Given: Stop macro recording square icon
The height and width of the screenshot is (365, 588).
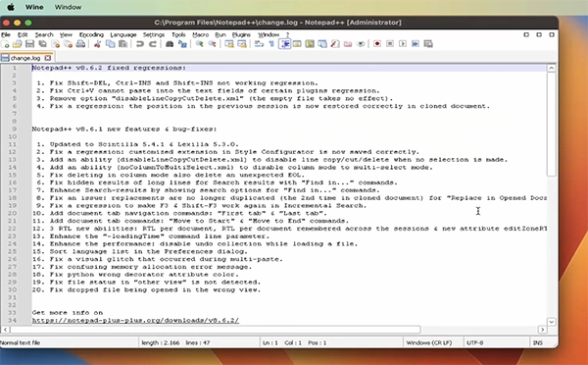Looking at the screenshot, I should click(390, 44).
